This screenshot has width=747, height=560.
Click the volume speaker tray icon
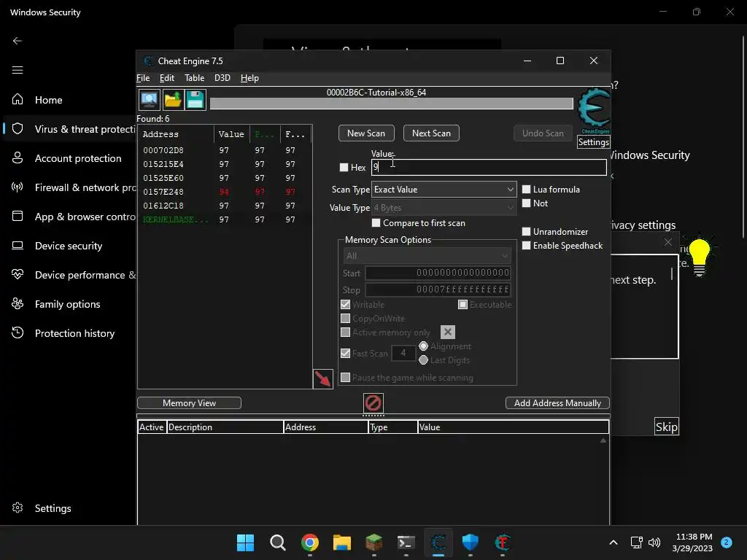[x=654, y=542]
